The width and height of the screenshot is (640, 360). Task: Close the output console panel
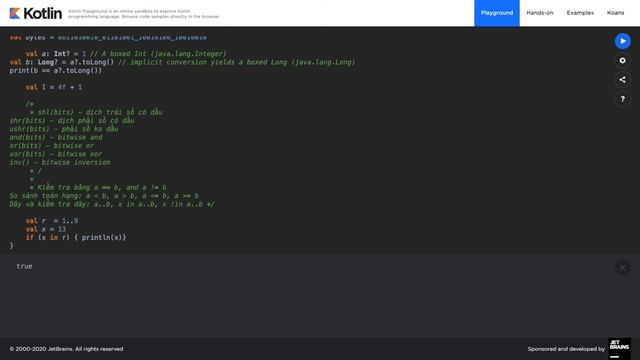coord(622,268)
